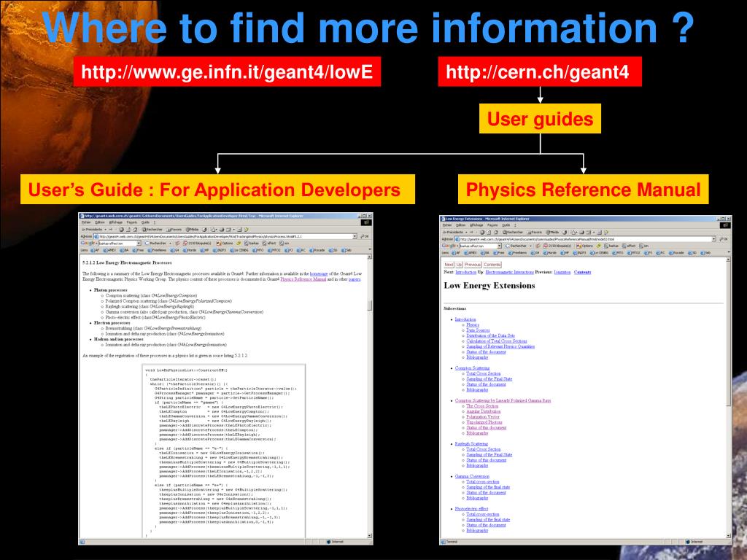Click the Contents navigation button
747x560 pixels.
point(492,264)
